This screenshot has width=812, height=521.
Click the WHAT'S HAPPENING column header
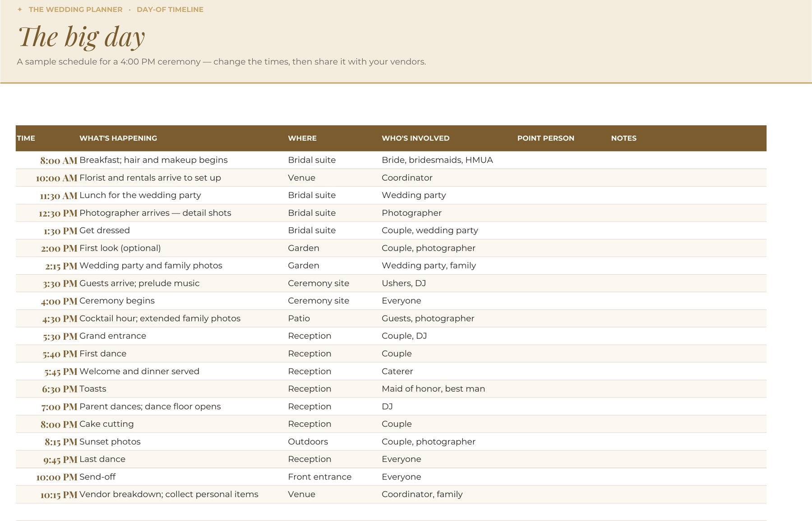click(118, 138)
